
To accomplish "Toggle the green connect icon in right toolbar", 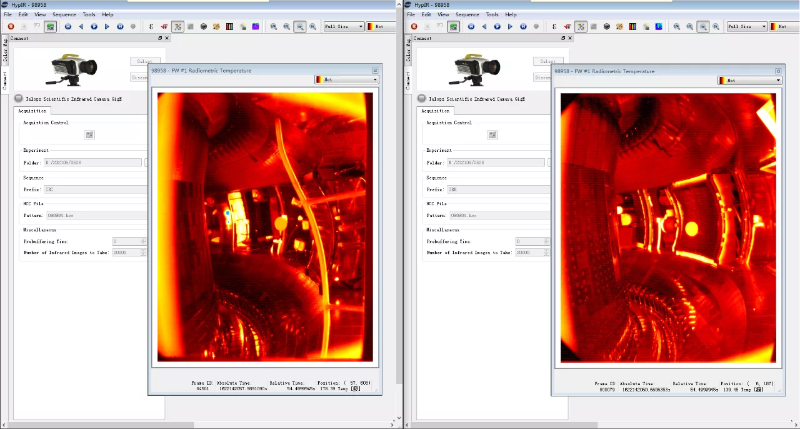I will point(453,26).
